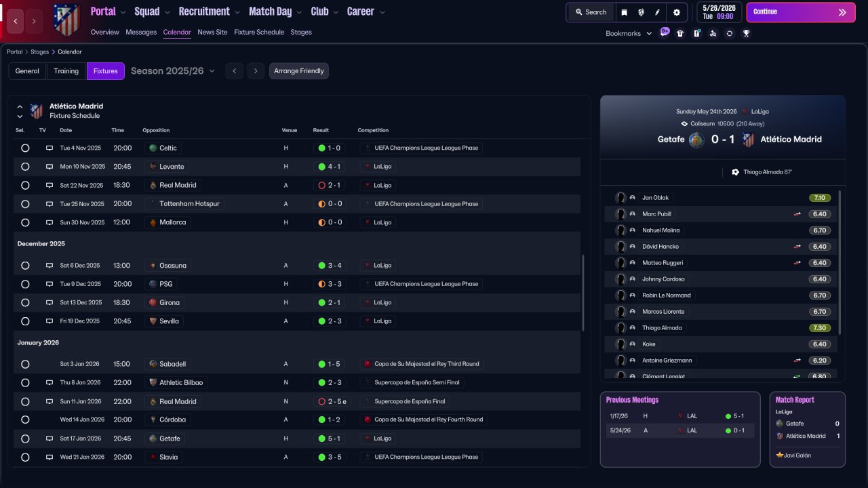Select the Athletic Bilbao fixture radio button
Screen dimensions: 868x488
(25, 383)
